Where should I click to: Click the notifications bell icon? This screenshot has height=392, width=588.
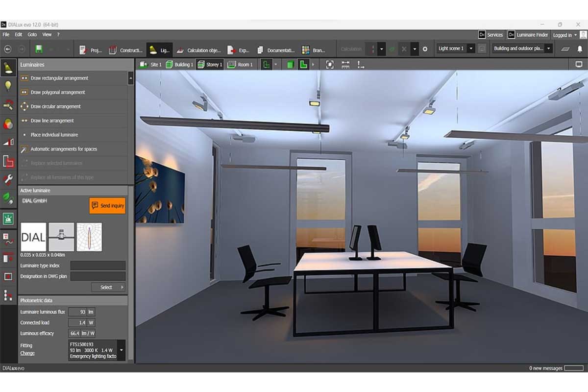tap(580, 49)
